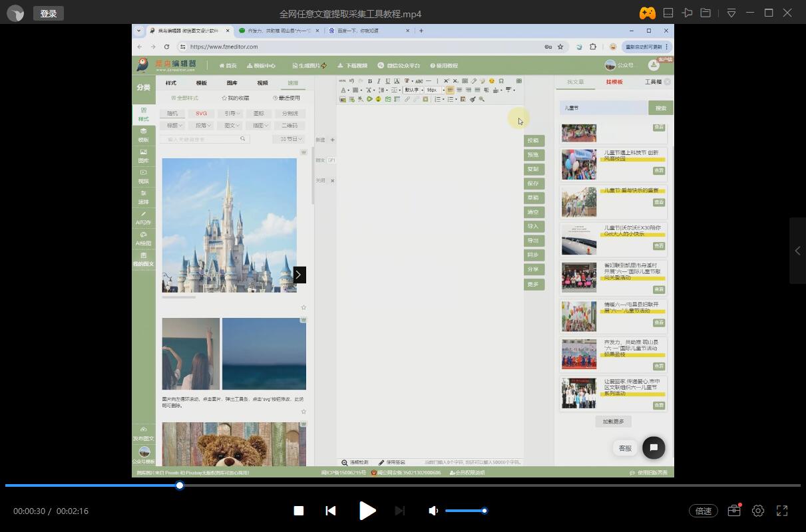806x532 pixels.
Task: Open the toolbox icon with red dot
Action: pos(734,511)
